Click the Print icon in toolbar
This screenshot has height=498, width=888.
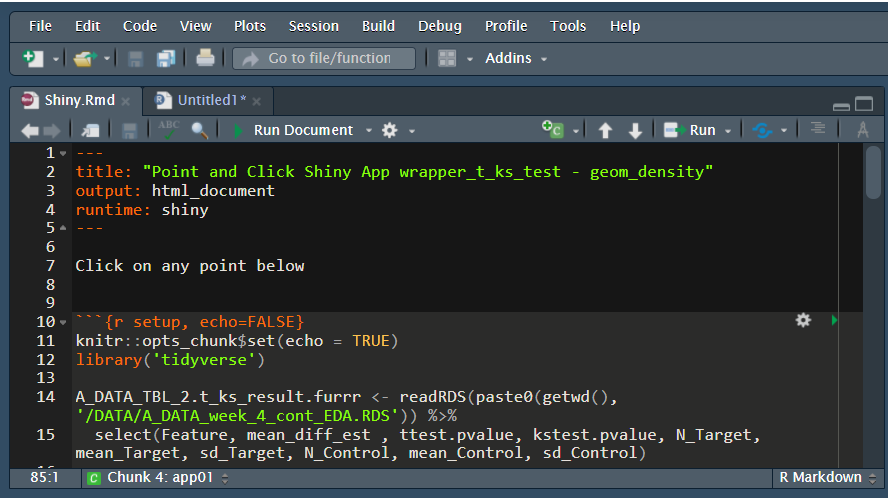click(x=205, y=58)
